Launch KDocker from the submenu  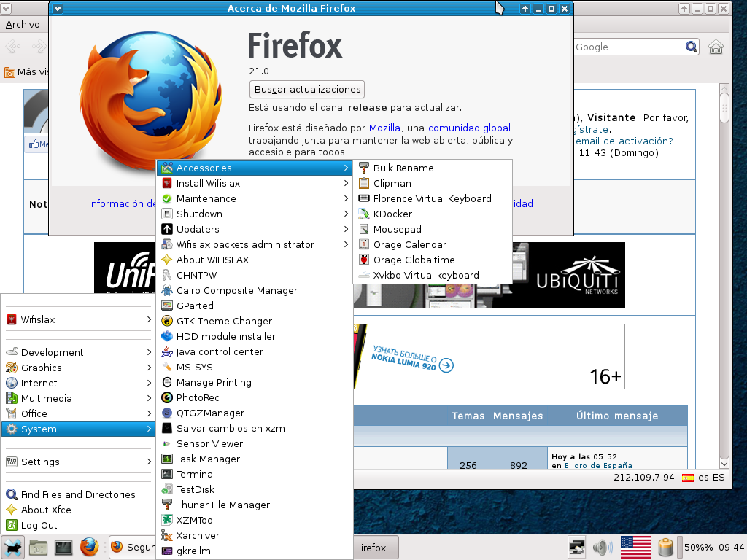coord(433,214)
